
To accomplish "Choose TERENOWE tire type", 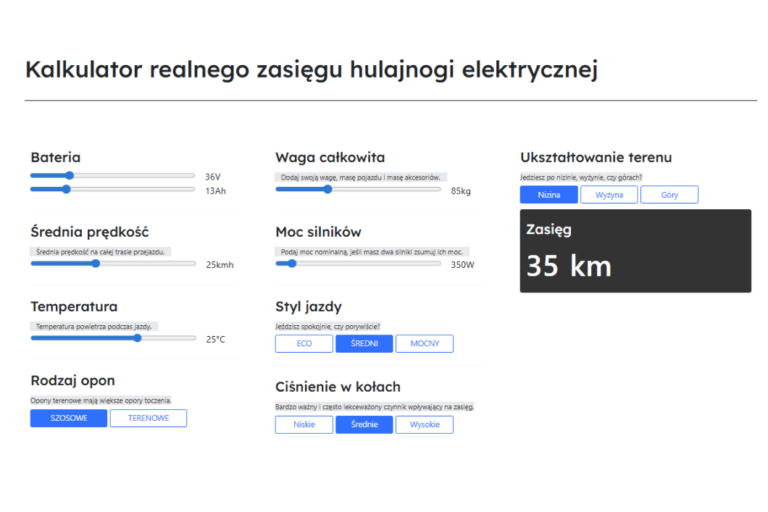I will click(148, 418).
